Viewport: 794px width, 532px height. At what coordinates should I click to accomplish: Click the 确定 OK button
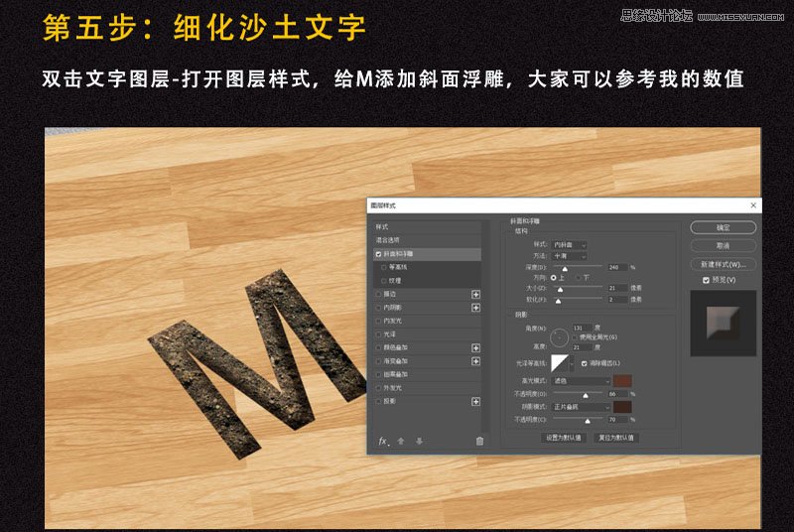tap(724, 227)
